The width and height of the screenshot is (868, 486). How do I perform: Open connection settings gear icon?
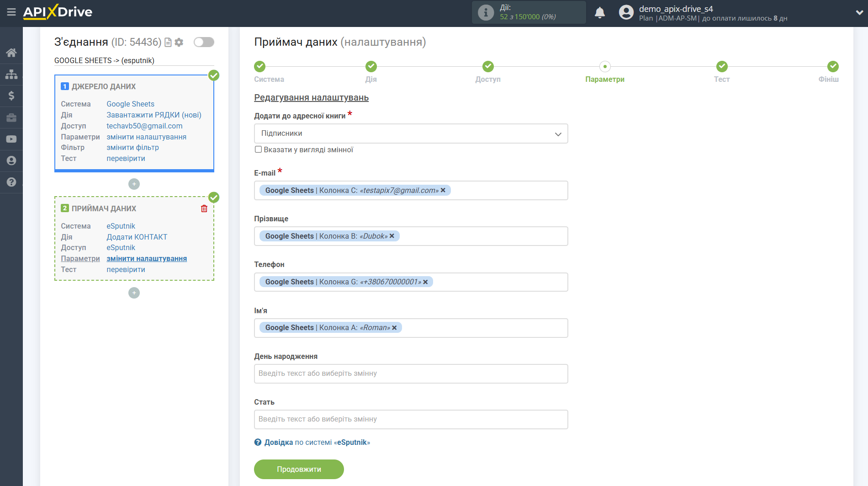click(x=179, y=42)
